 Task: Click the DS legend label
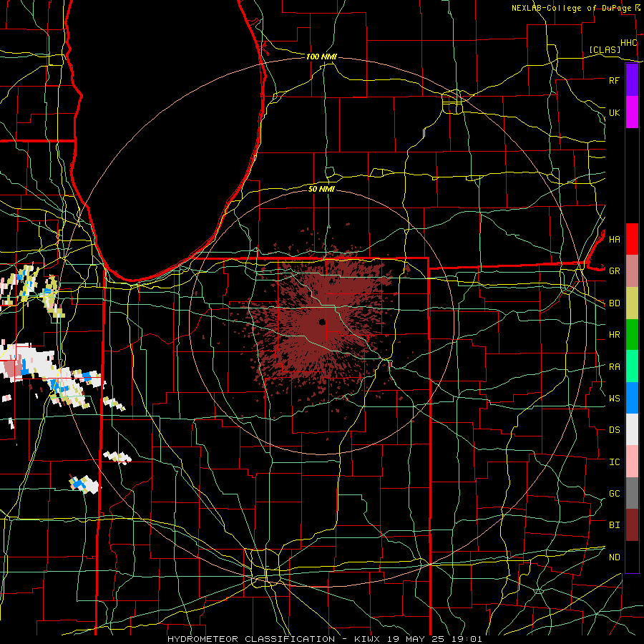[614, 429]
